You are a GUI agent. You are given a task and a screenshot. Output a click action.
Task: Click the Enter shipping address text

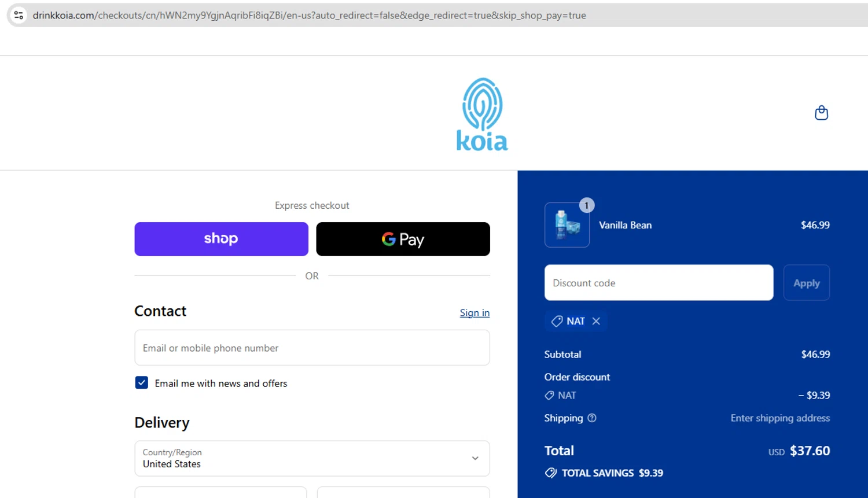780,418
